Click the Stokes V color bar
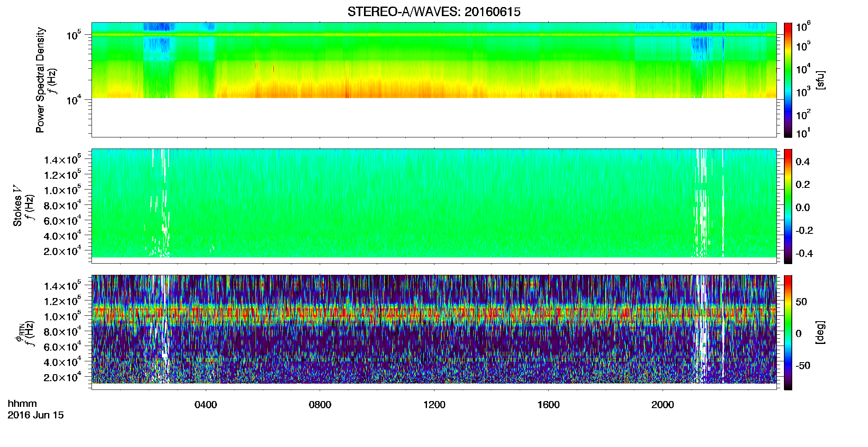 [788, 206]
